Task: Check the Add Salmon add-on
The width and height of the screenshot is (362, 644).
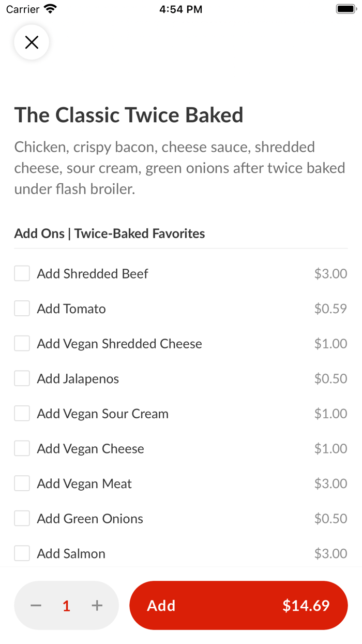Action: tap(22, 553)
